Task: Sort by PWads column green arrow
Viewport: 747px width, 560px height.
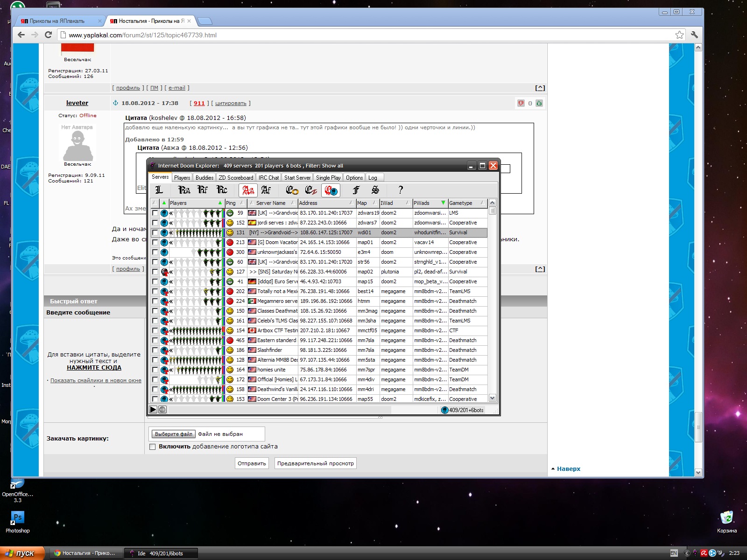Action: coord(443,203)
